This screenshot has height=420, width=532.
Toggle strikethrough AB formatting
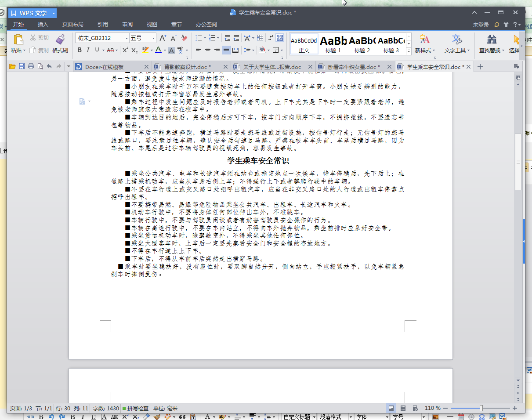coord(110,51)
